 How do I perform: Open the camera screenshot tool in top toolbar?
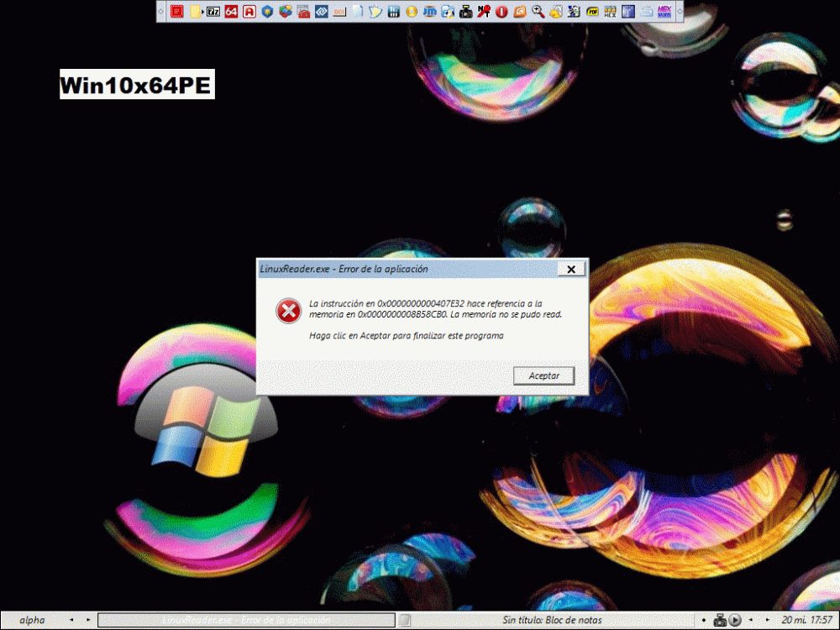[x=465, y=12]
